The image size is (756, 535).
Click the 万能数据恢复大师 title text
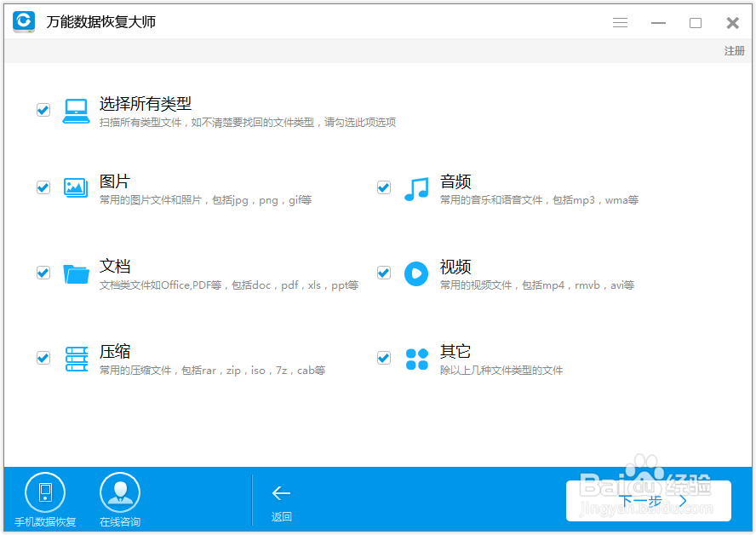pos(99,22)
